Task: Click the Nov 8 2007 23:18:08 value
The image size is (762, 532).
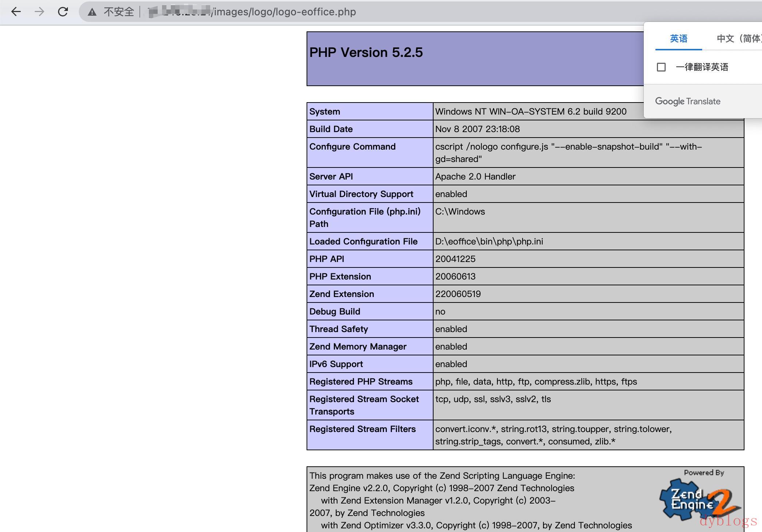Action: (477, 129)
